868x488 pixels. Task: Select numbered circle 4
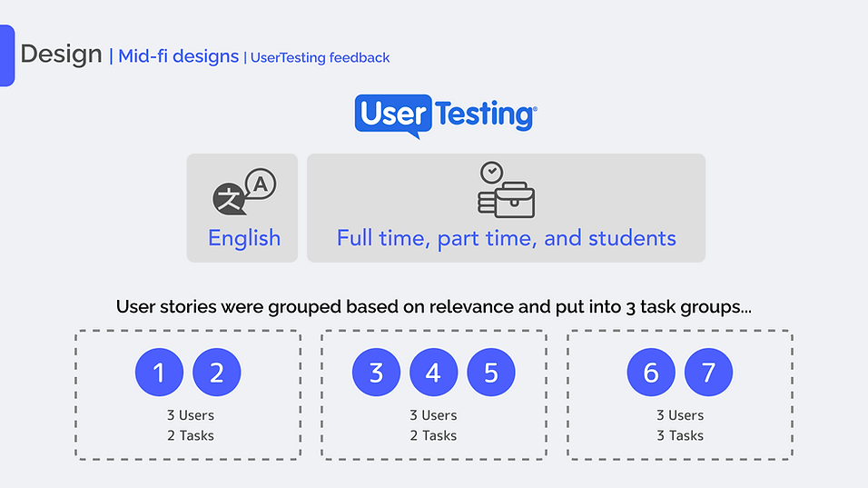(x=433, y=373)
